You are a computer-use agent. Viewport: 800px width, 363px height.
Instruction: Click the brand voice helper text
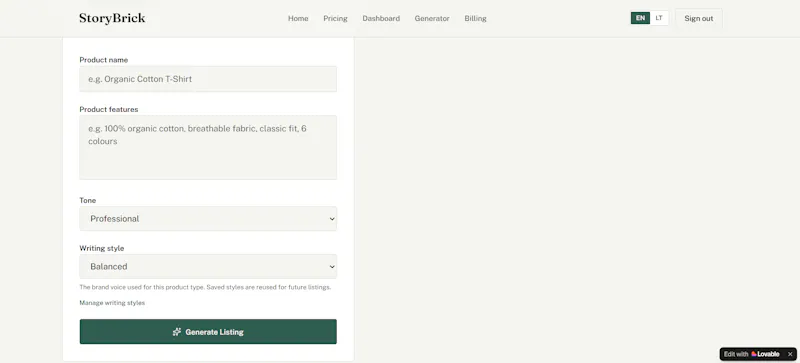pyautogui.click(x=205, y=287)
